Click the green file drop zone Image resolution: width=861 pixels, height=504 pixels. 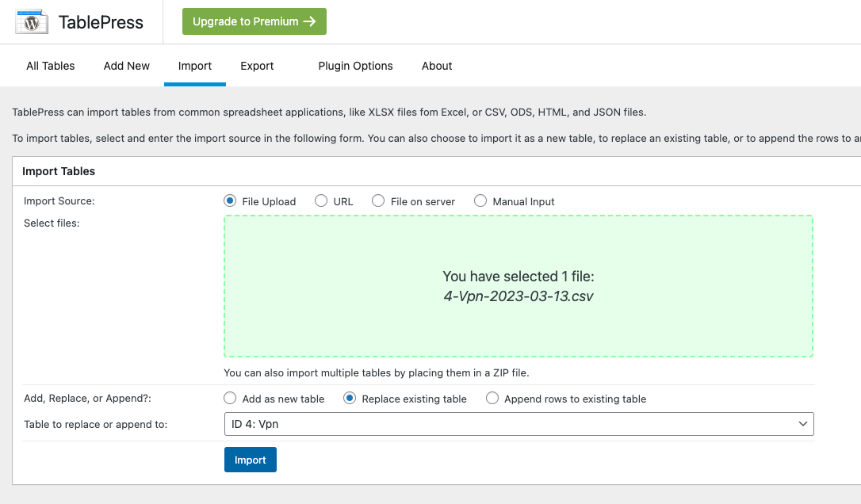pos(519,286)
